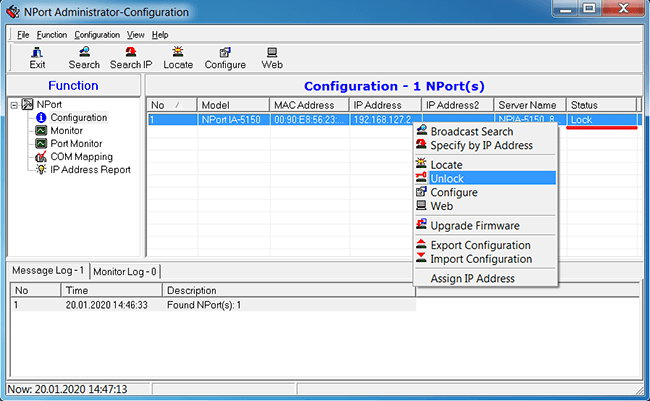Click the Import Configuration icon
This screenshot has width=650, height=401.
(x=422, y=258)
